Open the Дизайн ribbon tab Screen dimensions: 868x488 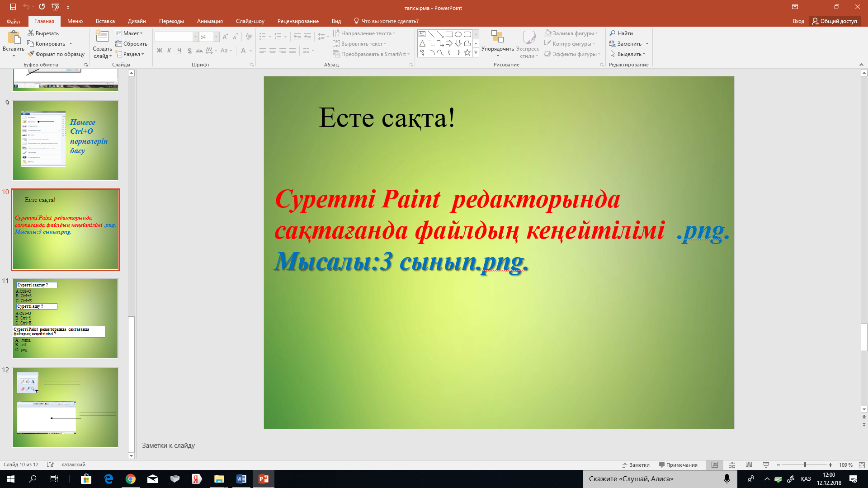click(137, 21)
